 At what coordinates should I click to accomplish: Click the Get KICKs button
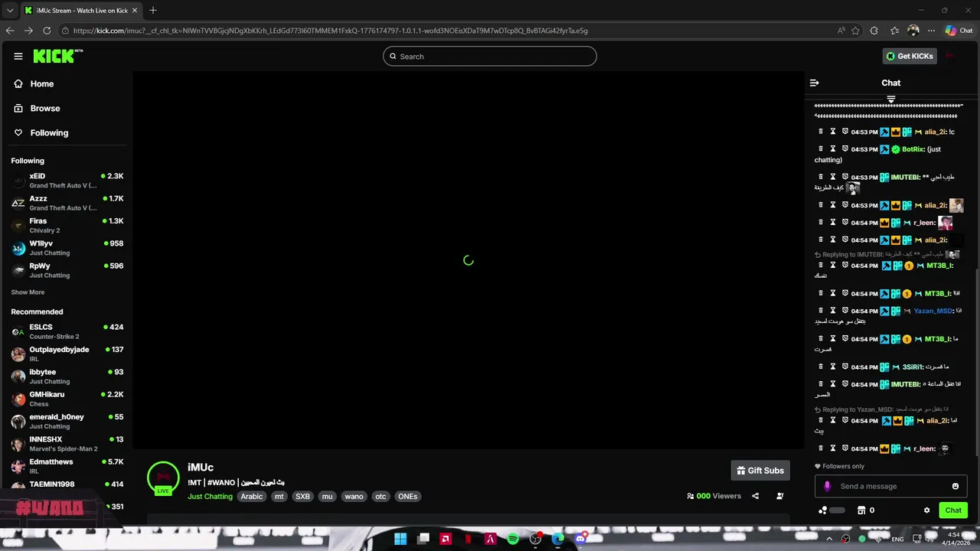910,56
